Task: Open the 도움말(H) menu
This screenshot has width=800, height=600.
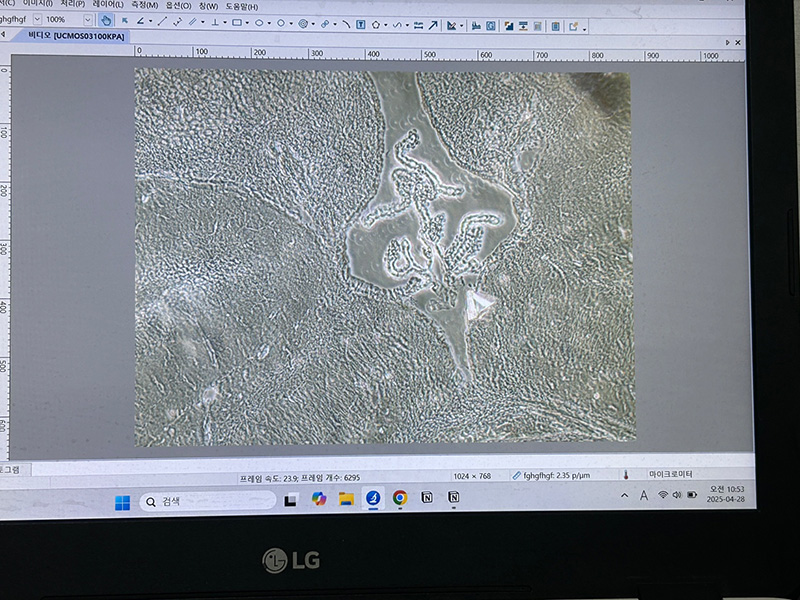Action: [x=243, y=6]
